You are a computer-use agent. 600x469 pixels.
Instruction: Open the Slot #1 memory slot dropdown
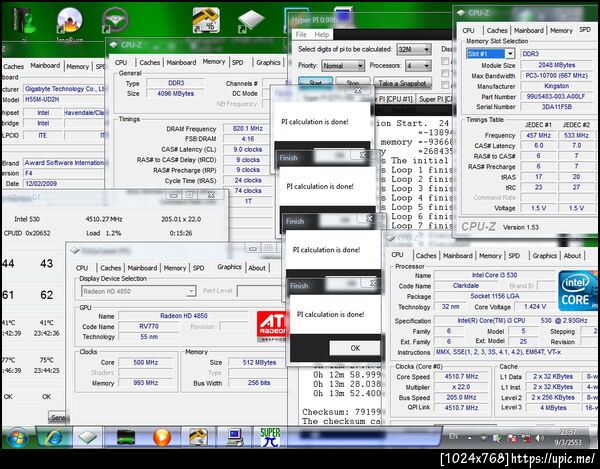[x=490, y=54]
